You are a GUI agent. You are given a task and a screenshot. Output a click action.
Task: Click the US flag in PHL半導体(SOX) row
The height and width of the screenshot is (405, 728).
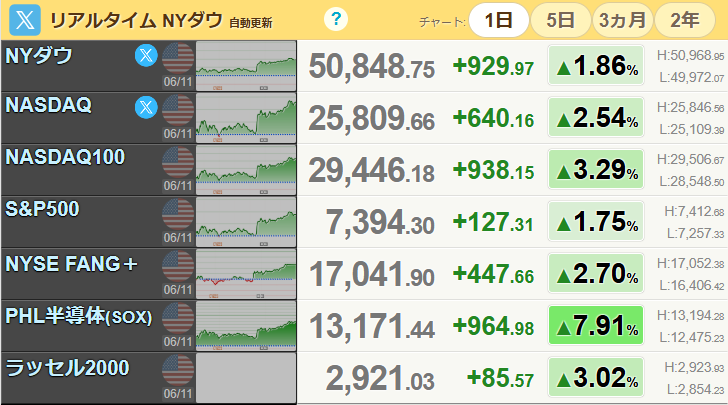(178, 318)
